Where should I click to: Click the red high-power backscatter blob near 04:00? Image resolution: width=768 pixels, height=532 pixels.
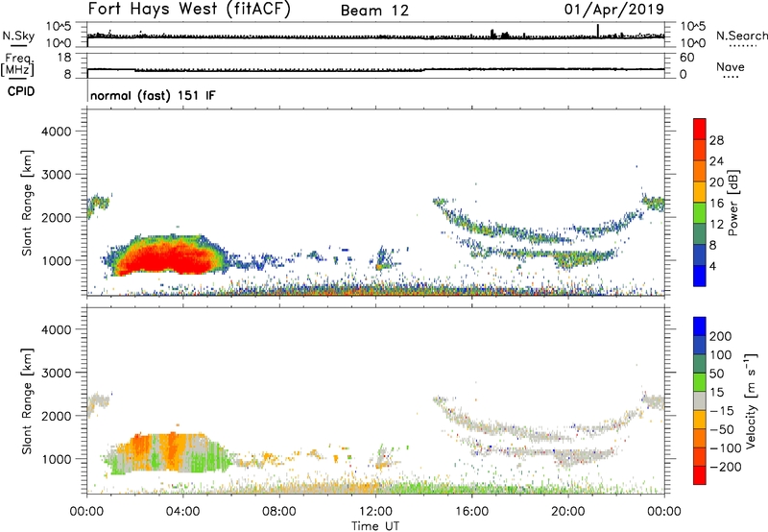point(169,258)
